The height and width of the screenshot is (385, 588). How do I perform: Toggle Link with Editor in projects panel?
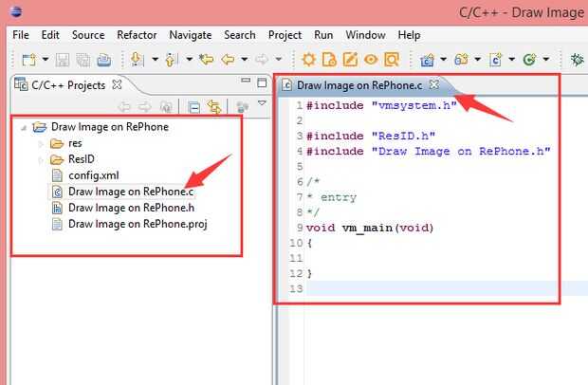click(214, 107)
